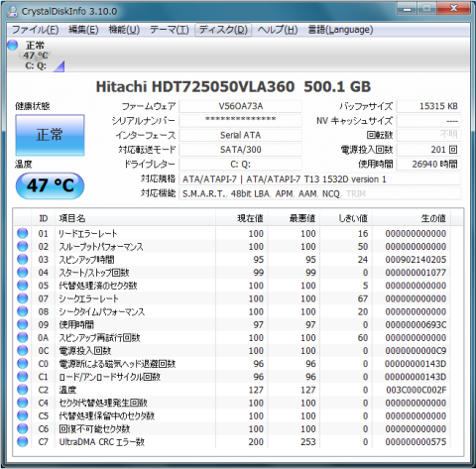Screen dimensions: 476x469
Task: Click status orb for C7 UltraDMA CRC row
Action: pos(23,441)
